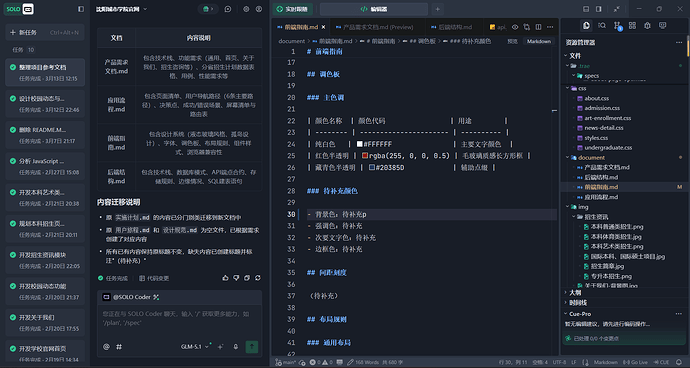The height and width of the screenshot is (368, 690).
Task: Click the collapse arrows icon in title bar
Action: [x=617, y=9]
